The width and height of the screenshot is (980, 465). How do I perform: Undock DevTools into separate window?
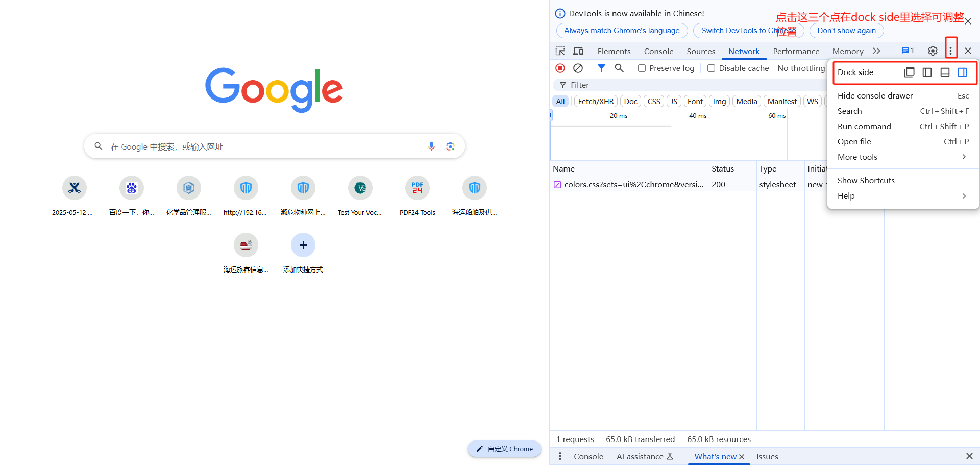pyautogui.click(x=909, y=72)
